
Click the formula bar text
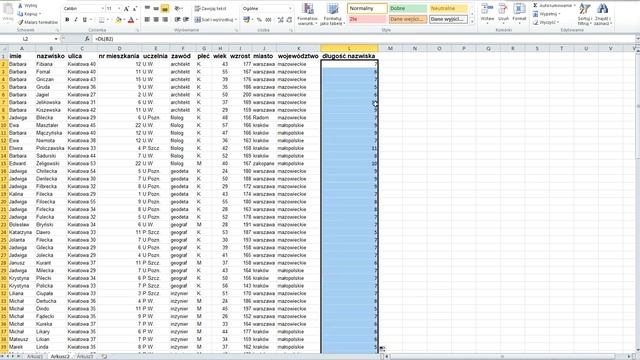coord(104,39)
